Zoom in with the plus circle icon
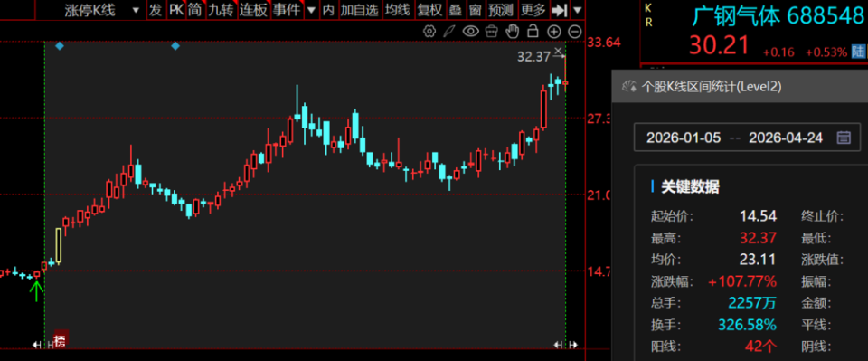This screenshot has width=868, height=361. coord(554,32)
